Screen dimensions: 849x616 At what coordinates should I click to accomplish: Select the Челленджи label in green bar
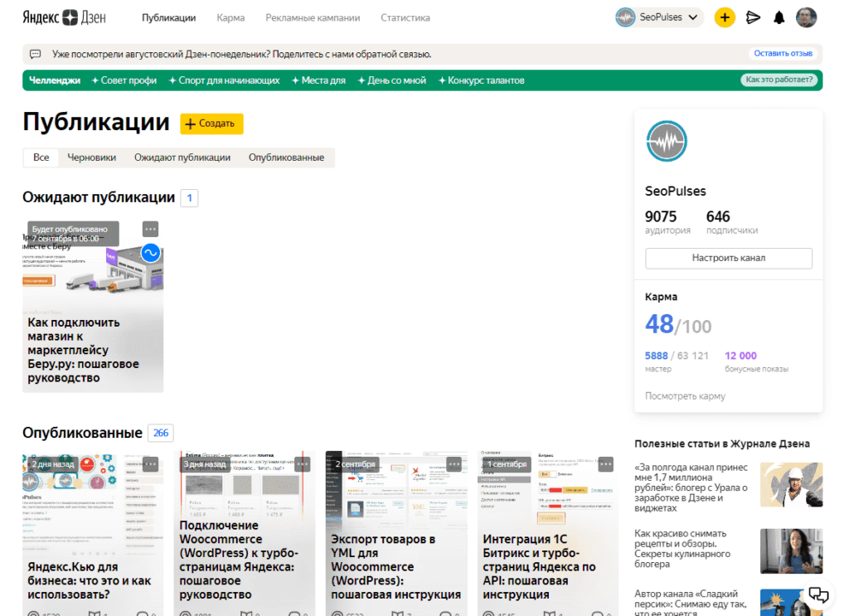55,80
